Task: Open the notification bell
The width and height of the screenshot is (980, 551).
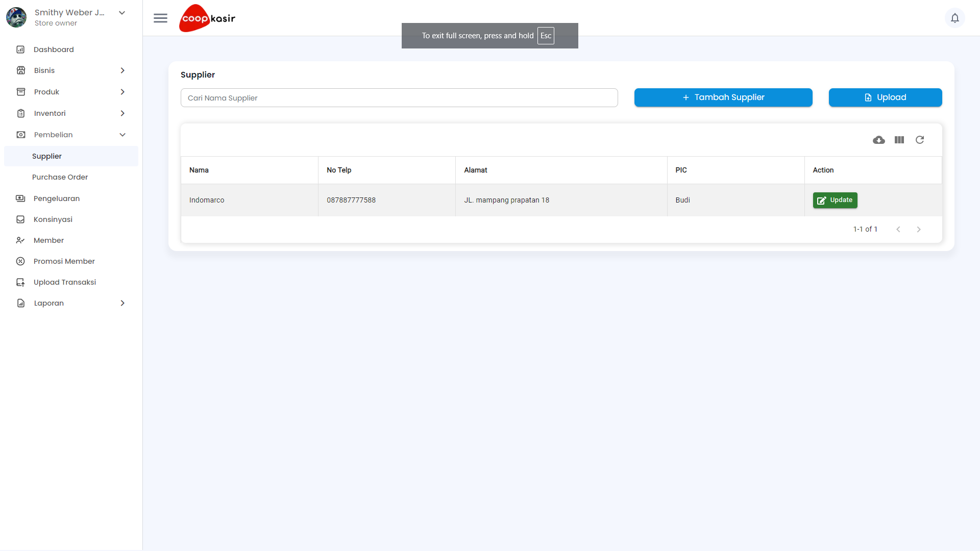Action: coord(955,18)
